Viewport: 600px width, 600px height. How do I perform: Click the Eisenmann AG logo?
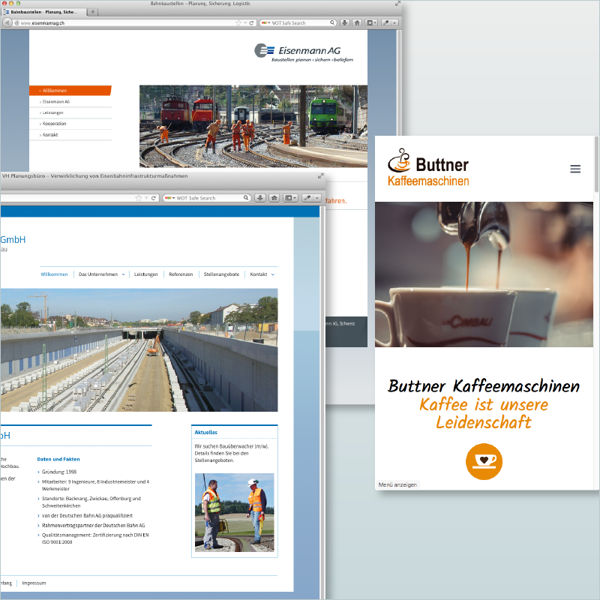304,53
